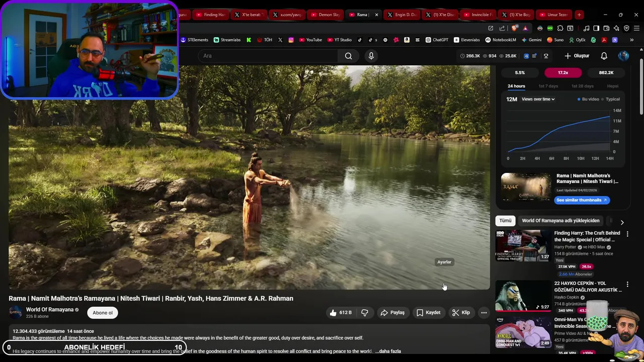Click the Rama thumbnail in stats panel

526,187
